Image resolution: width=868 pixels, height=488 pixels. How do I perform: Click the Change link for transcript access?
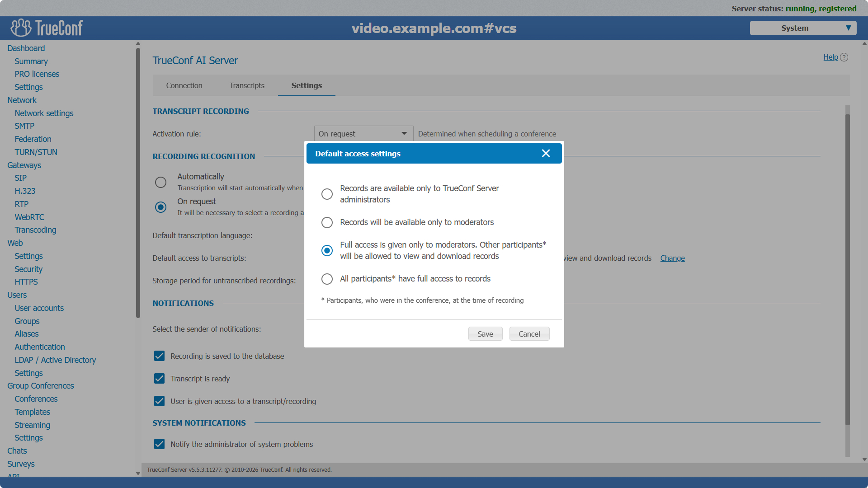click(x=672, y=258)
